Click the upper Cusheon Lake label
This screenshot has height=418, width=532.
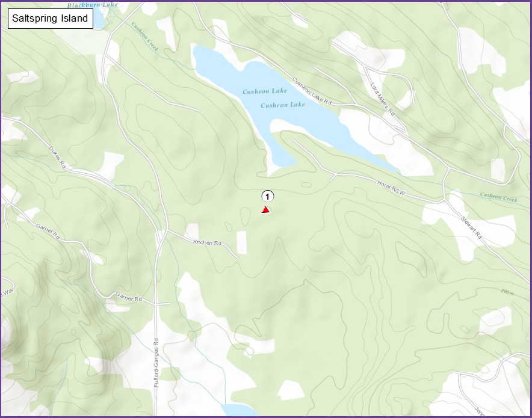[265, 91]
